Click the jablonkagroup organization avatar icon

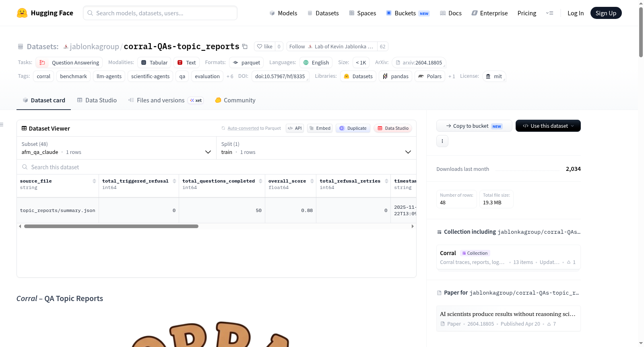(66, 46)
